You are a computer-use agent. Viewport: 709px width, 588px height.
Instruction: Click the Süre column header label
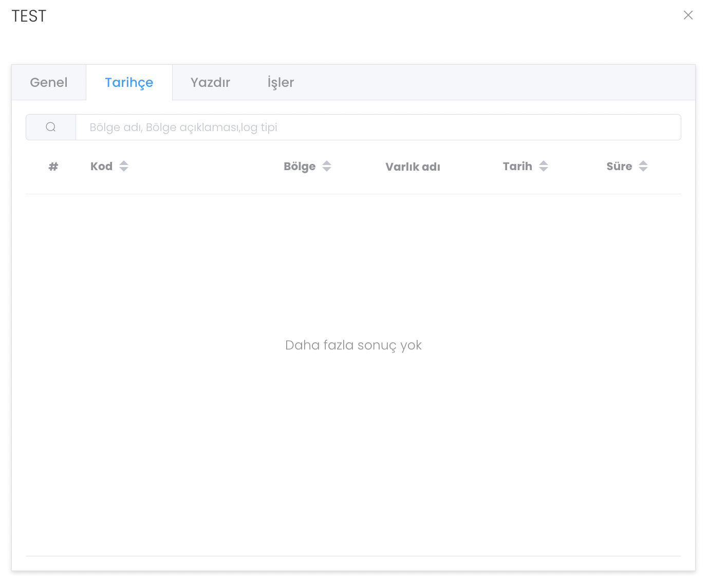tap(619, 166)
